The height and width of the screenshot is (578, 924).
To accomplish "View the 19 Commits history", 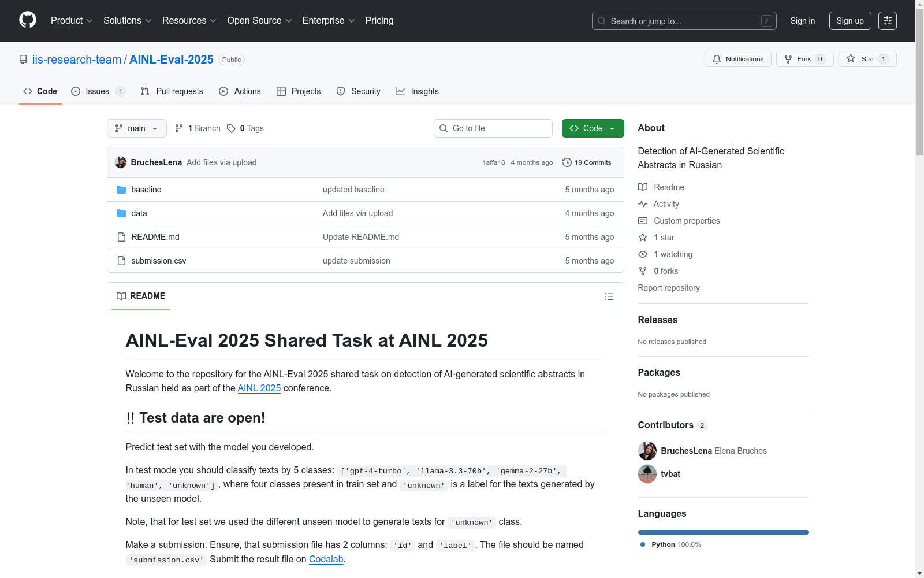I will click(x=587, y=162).
